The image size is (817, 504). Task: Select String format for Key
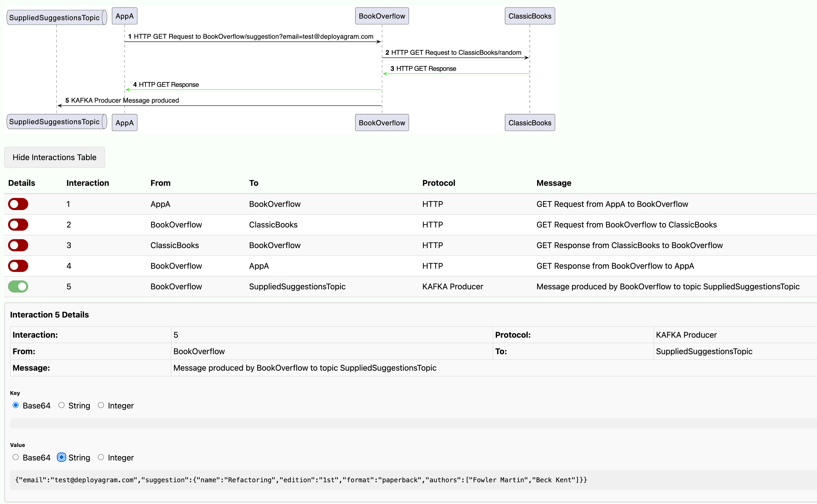[61, 405]
